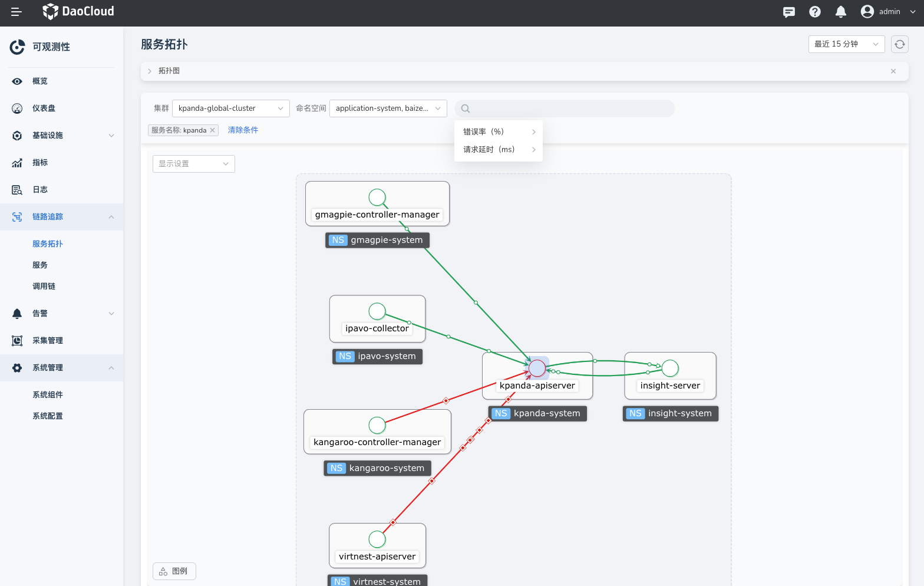Close the topology info banner

coord(893,71)
